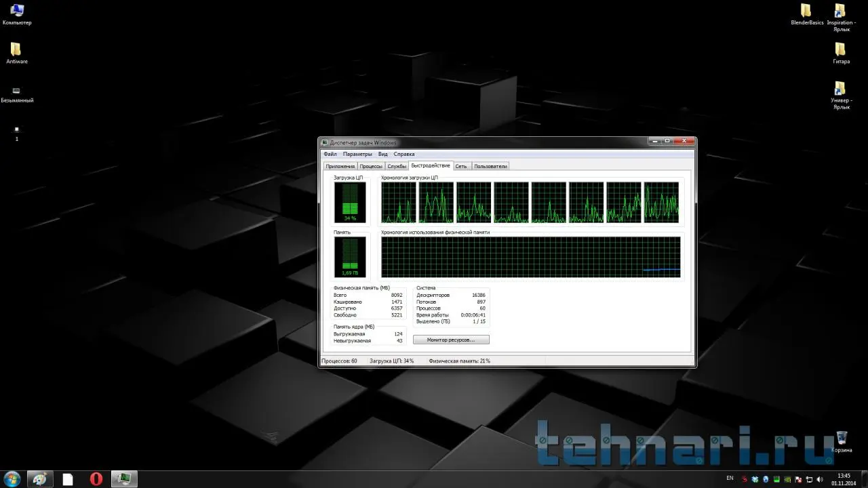Viewport: 868px width, 488px height.
Task: Select the Antiware folder on desktop
Action: coord(16,54)
